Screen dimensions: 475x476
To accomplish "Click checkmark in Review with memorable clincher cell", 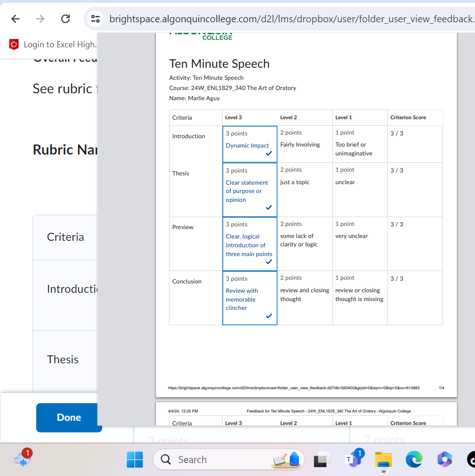I will click(x=269, y=316).
